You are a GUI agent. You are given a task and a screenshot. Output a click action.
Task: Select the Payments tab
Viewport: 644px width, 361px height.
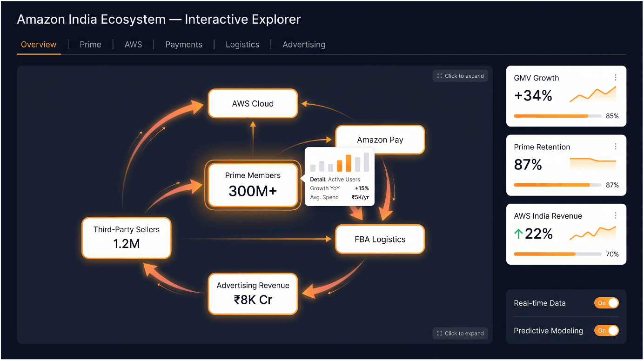[x=184, y=45]
